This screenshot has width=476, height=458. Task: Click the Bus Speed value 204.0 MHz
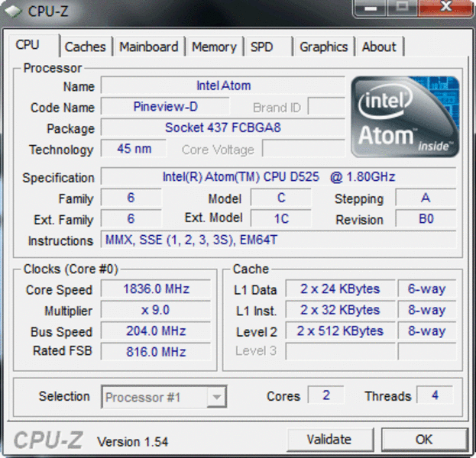coord(156,331)
